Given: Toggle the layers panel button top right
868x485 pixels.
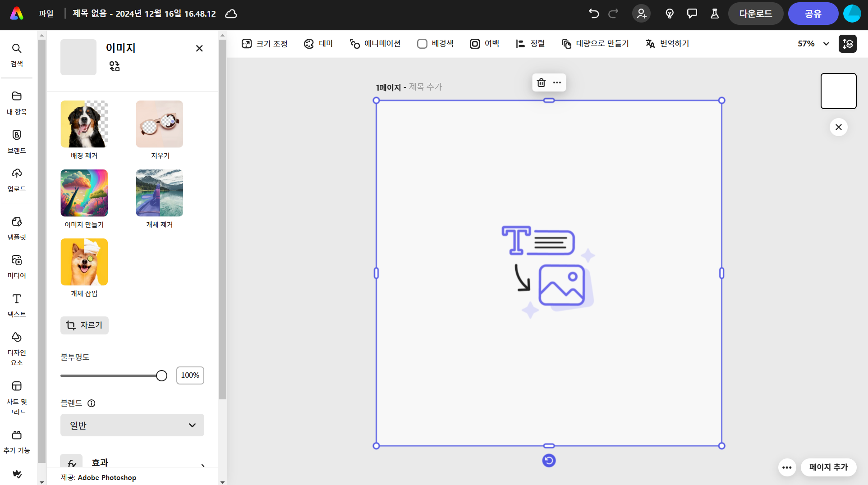Looking at the screenshot, I should click(x=847, y=44).
